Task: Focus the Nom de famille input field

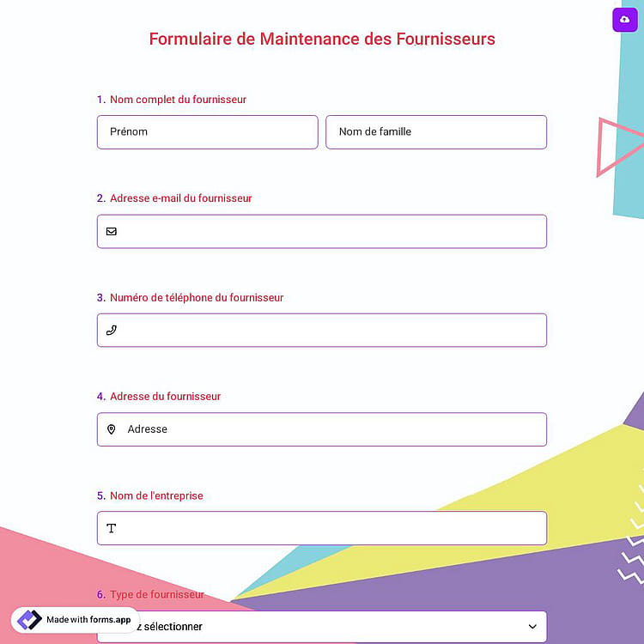Action: 436,132
